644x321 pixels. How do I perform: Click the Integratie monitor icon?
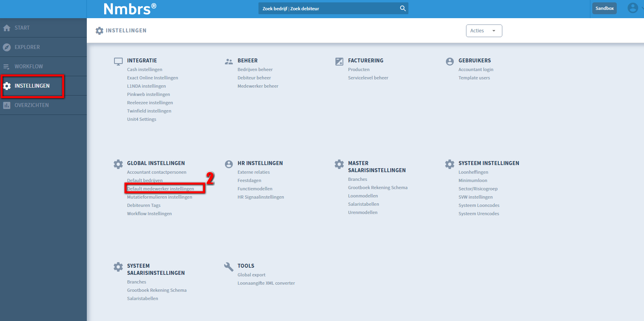click(118, 62)
